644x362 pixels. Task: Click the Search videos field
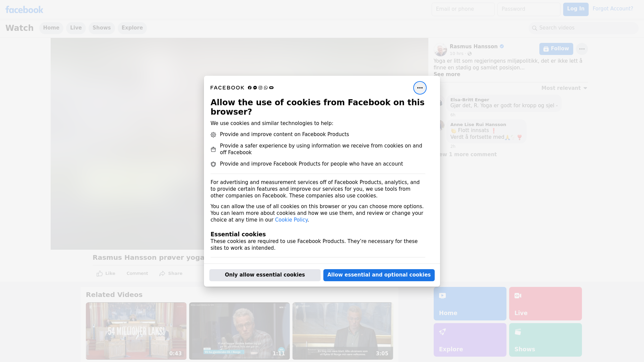point(584,28)
